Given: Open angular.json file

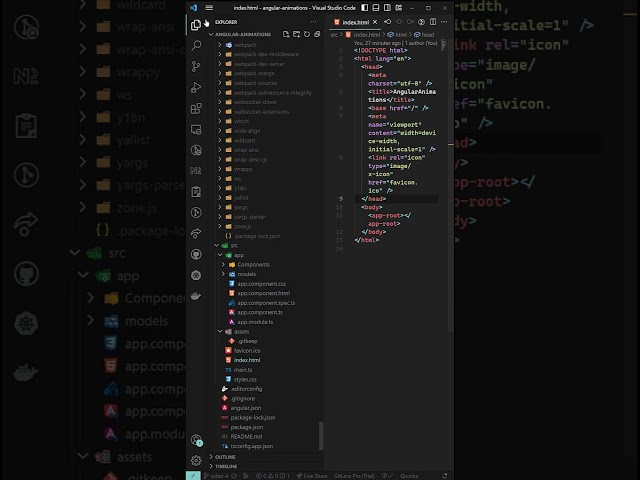Looking at the screenshot, I should [245, 408].
